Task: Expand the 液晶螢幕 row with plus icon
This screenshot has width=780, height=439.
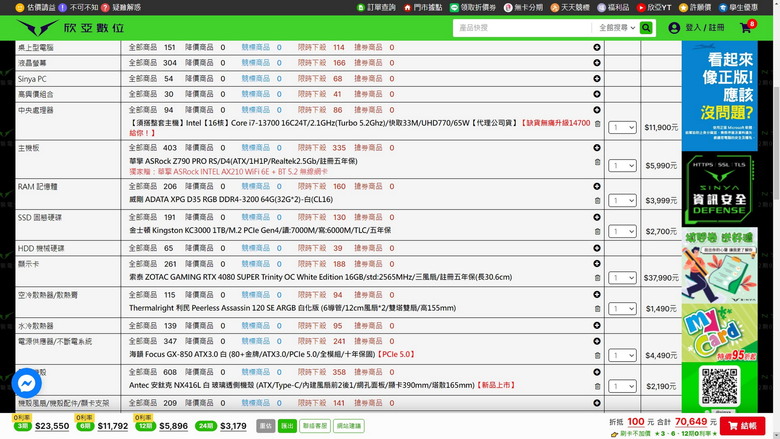Action: click(596, 63)
